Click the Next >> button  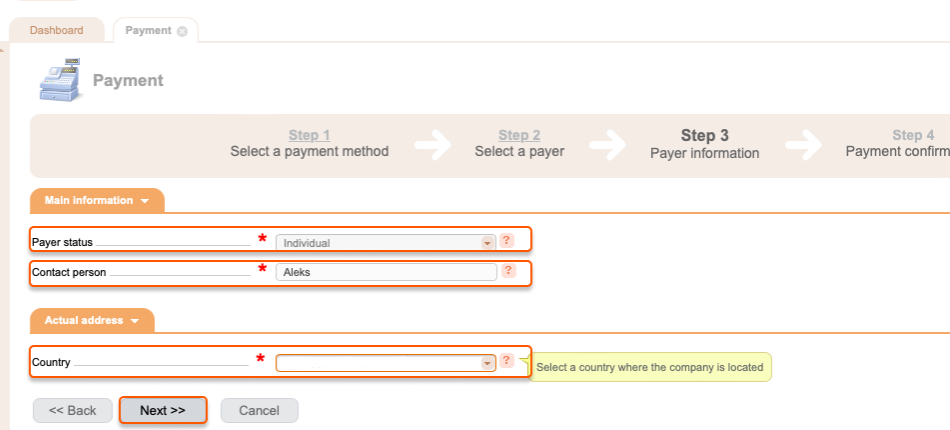162,410
